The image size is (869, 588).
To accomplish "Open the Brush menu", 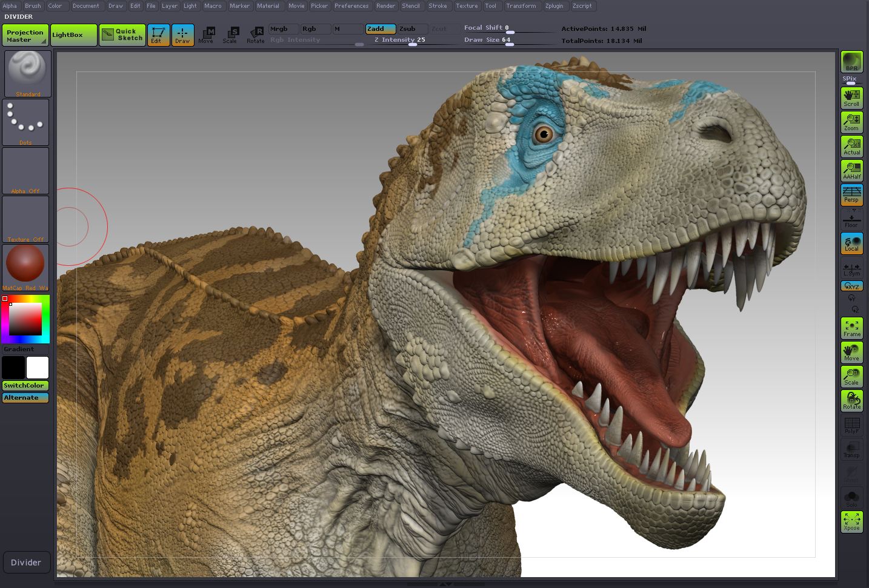I will 33,6.
